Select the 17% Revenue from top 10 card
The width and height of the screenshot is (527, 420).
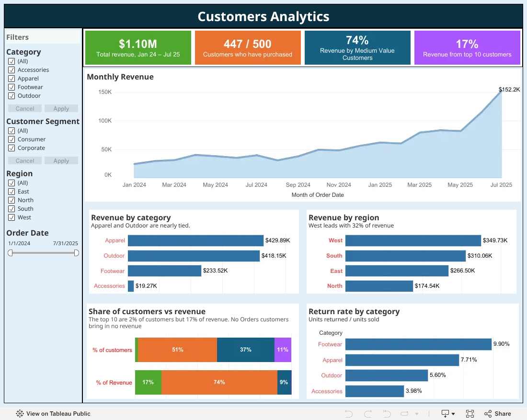pos(467,48)
